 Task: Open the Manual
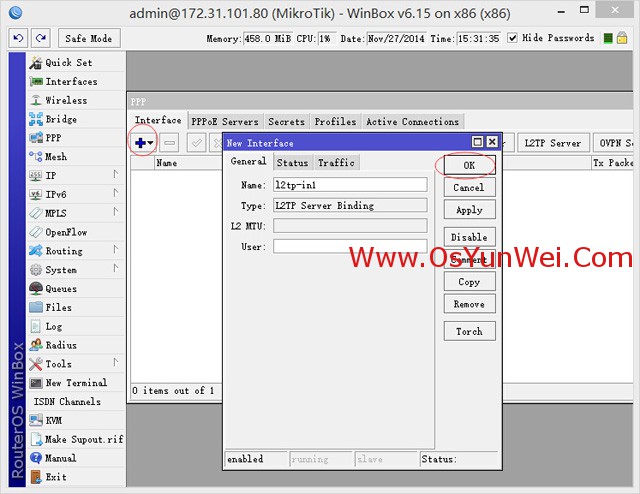[x=77, y=458]
